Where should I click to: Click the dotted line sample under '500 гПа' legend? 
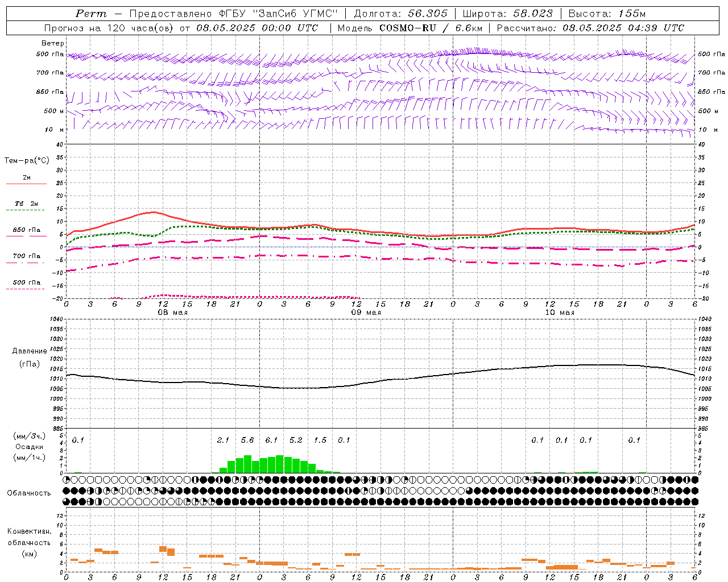25,289
